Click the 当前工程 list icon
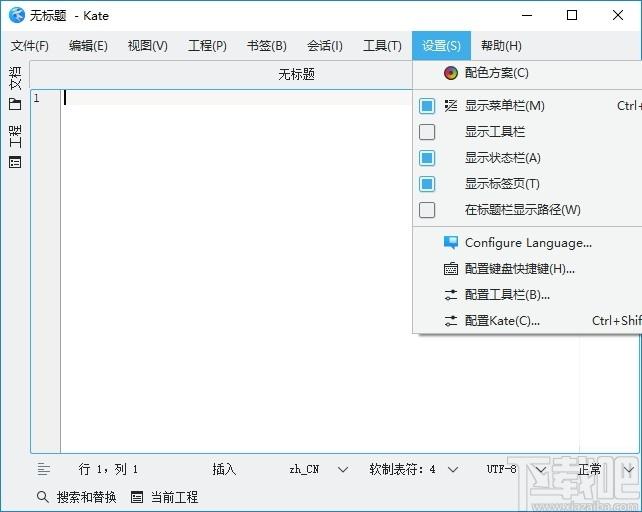The width and height of the screenshot is (642, 512). 137,497
